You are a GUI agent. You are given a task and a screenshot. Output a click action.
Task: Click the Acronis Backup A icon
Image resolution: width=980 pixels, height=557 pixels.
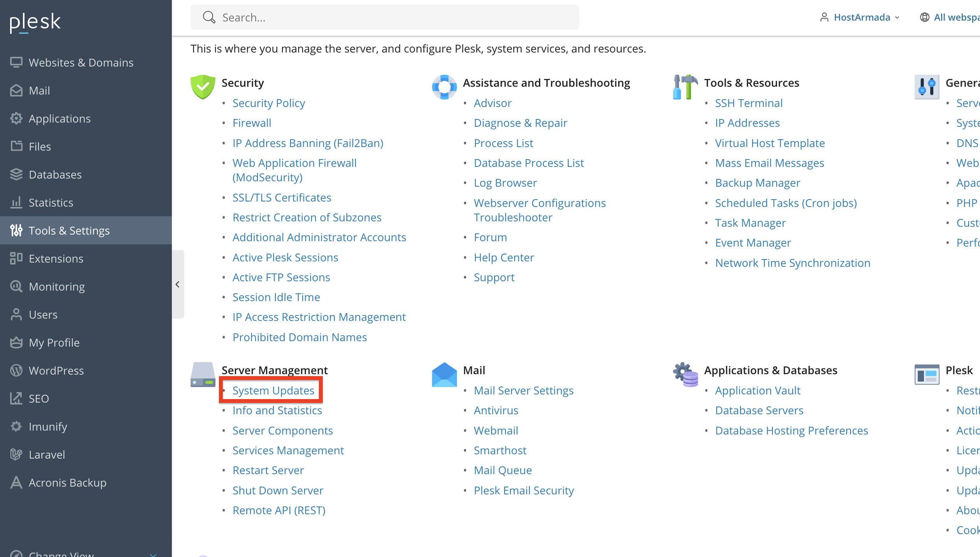(x=16, y=482)
